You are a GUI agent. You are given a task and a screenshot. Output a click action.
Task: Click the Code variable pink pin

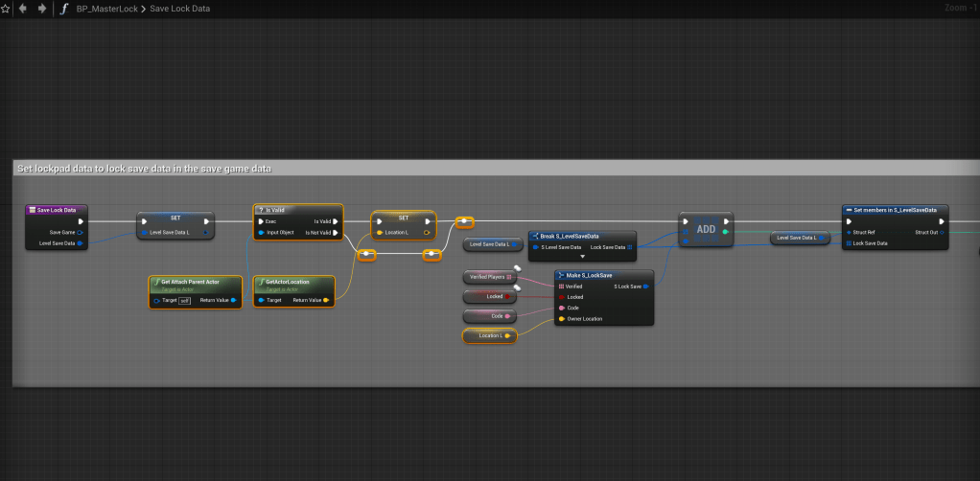pos(509,316)
